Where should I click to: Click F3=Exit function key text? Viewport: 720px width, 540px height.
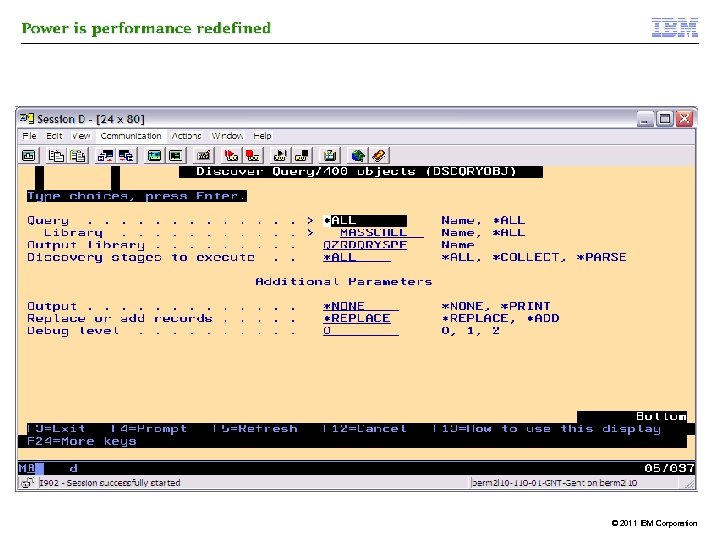(56, 429)
